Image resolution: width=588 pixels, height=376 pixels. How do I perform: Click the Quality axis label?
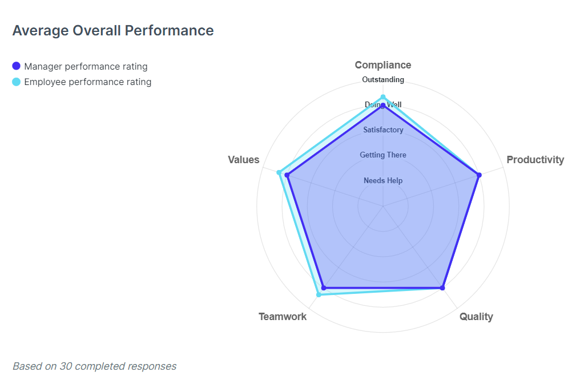[x=476, y=317]
